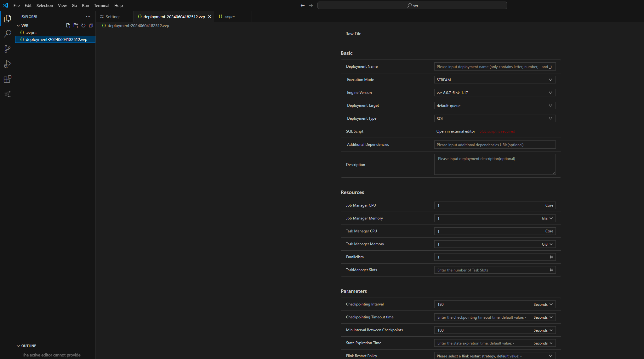This screenshot has height=359, width=644.
Task: Open the Edit menu
Action: (28, 5)
